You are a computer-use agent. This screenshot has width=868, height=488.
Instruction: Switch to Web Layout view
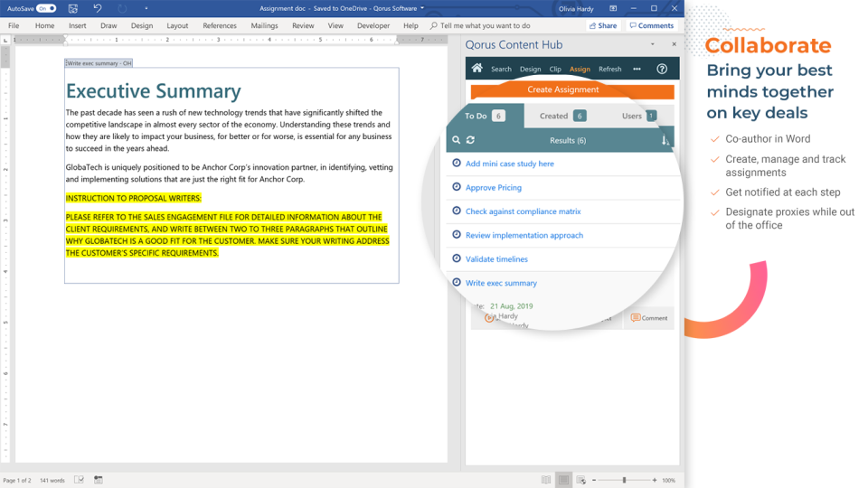pyautogui.click(x=580, y=480)
